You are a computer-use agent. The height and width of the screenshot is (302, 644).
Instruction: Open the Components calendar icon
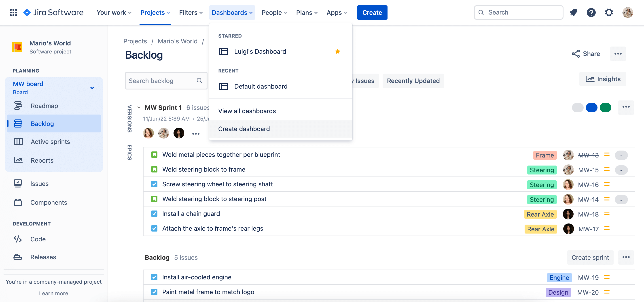tap(17, 202)
